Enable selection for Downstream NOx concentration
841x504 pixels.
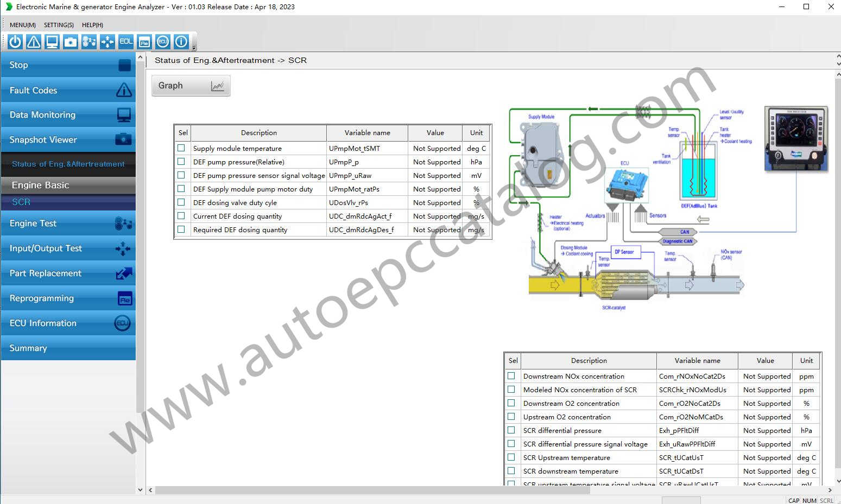coord(511,375)
